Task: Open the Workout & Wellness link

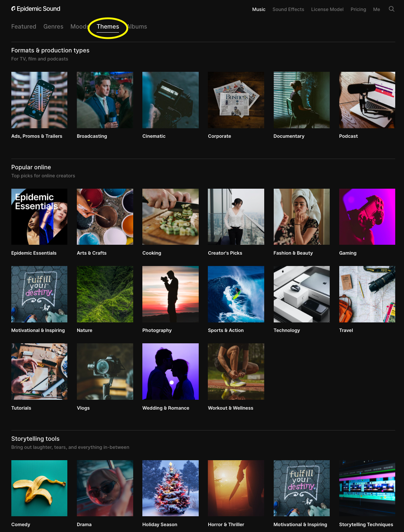Action: click(230, 408)
